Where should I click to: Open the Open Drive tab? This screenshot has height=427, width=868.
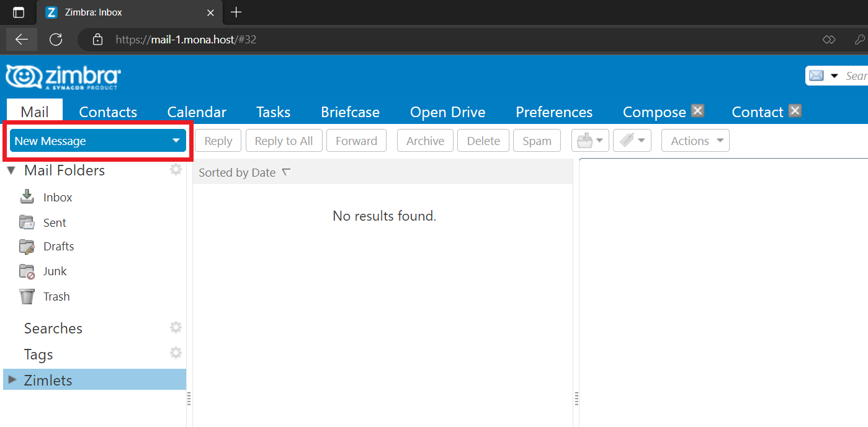(x=447, y=112)
